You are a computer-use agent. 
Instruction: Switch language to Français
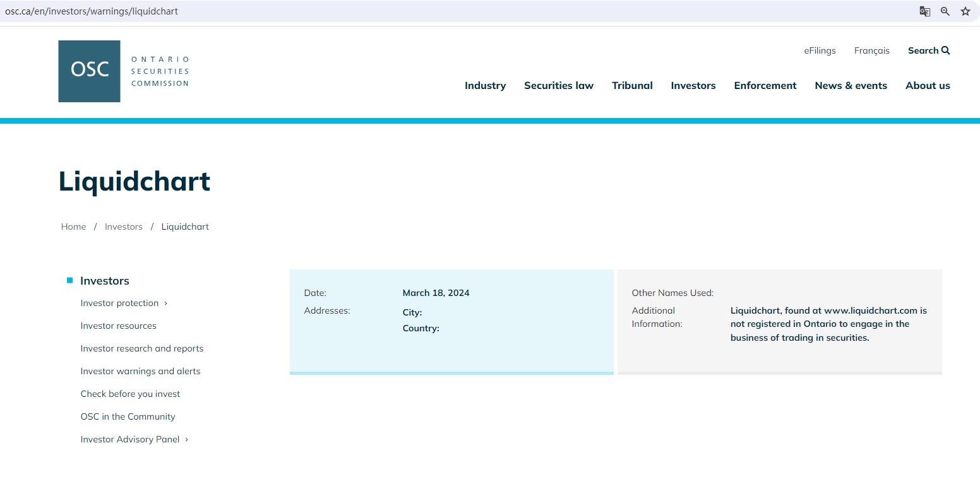coord(871,51)
